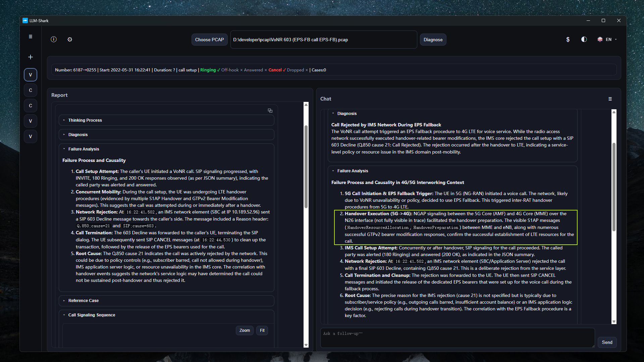
Task: Open the EN language dropdown
Action: tap(607, 40)
